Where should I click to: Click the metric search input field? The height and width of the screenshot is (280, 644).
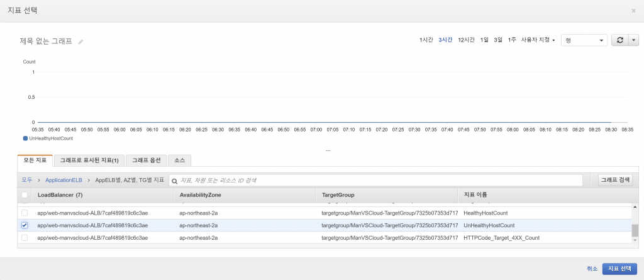tap(377, 181)
